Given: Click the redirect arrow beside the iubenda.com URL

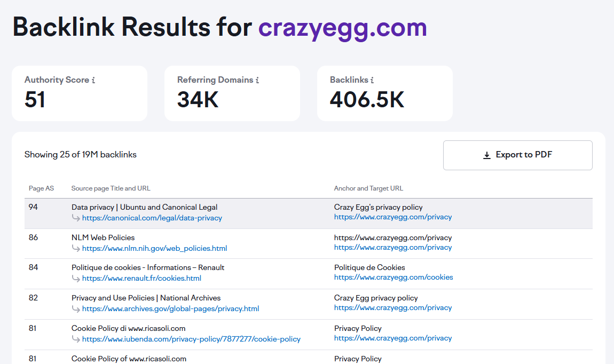Looking at the screenshot, I should 76,339.
